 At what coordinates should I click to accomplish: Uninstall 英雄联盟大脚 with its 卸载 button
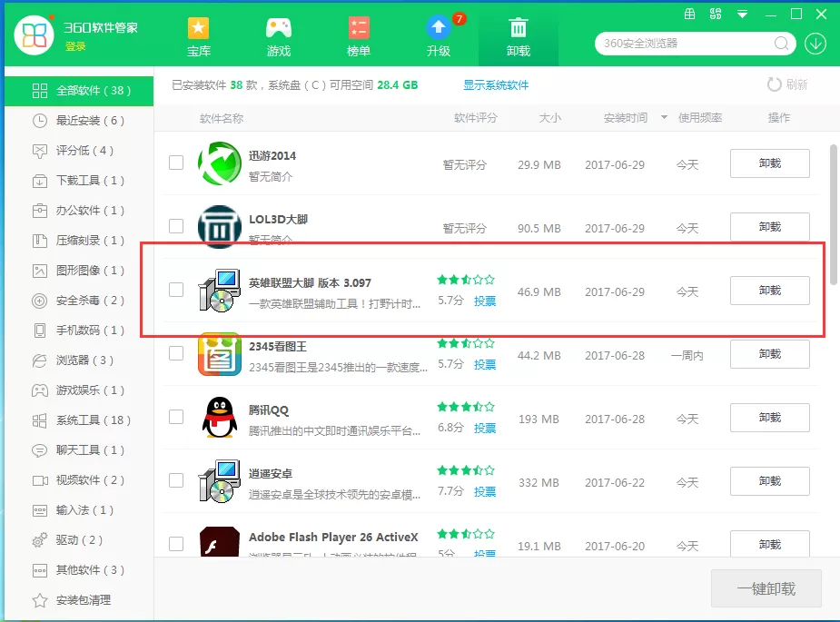click(770, 291)
